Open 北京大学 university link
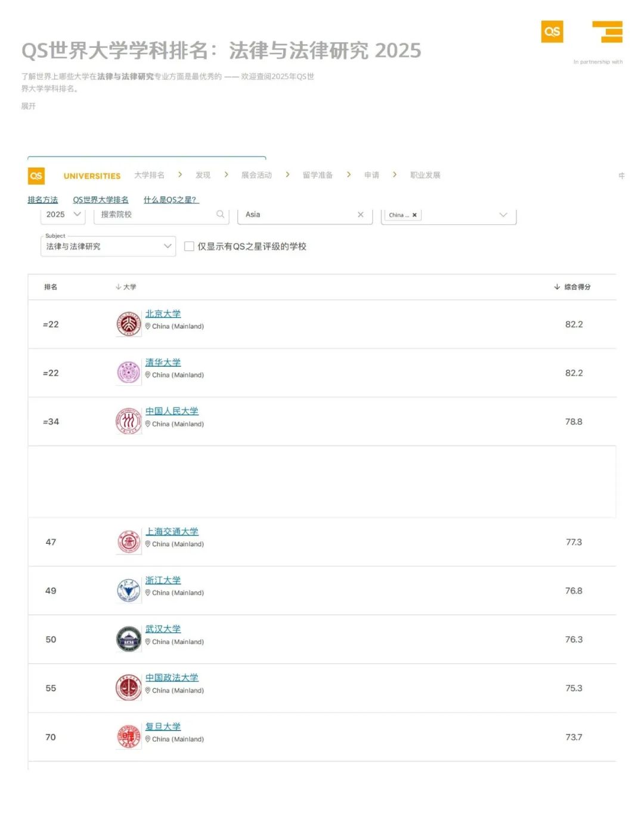This screenshot has height=814, width=644. coord(163,314)
